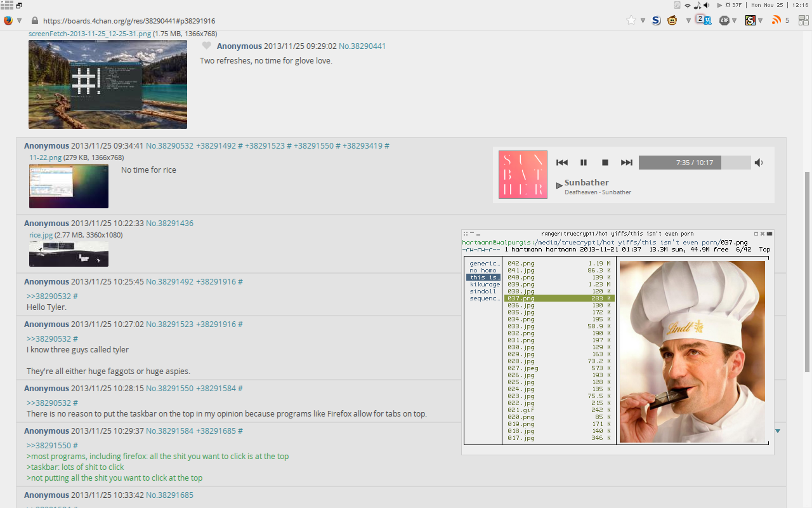Open the rice.jpg file link

41,235
